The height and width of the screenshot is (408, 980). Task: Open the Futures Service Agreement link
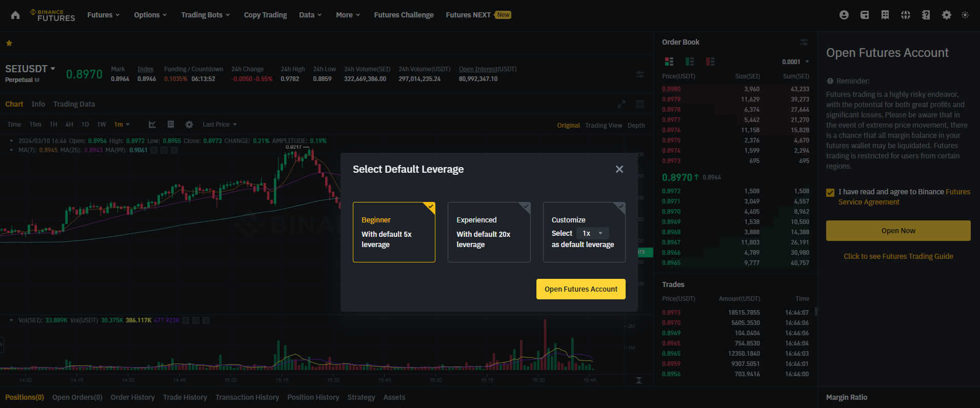905,197
